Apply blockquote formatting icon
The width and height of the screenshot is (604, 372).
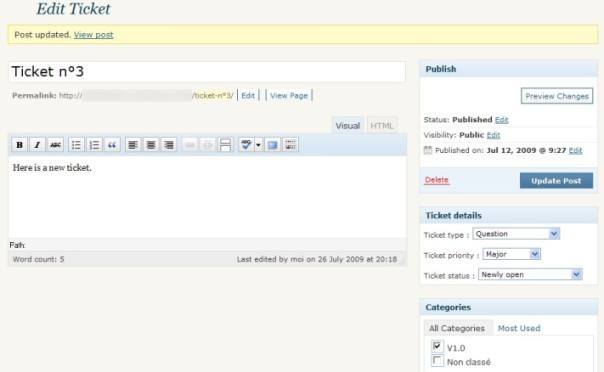point(112,145)
